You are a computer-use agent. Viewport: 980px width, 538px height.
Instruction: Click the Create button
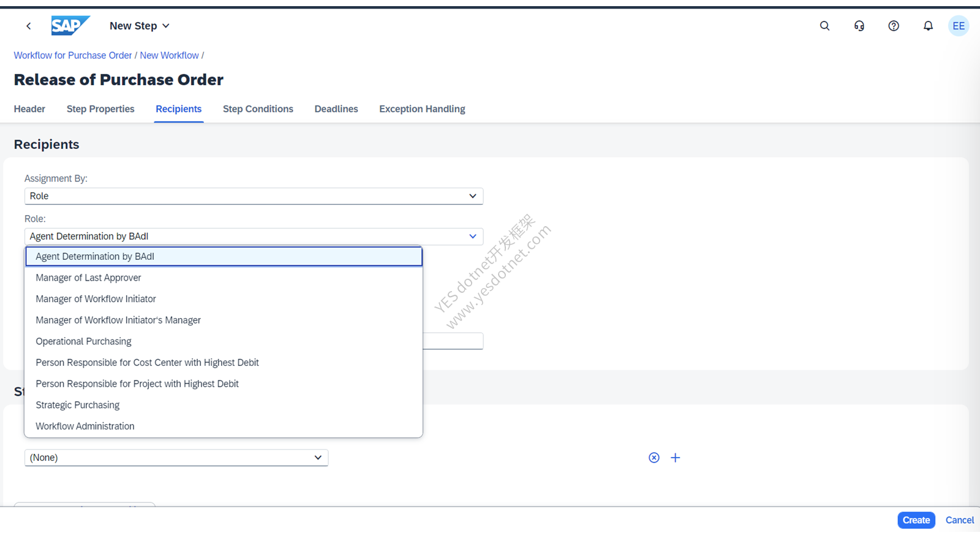pos(916,520)
